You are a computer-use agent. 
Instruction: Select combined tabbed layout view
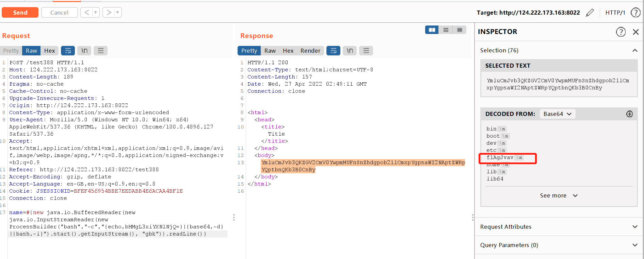[x=460, y=30]
